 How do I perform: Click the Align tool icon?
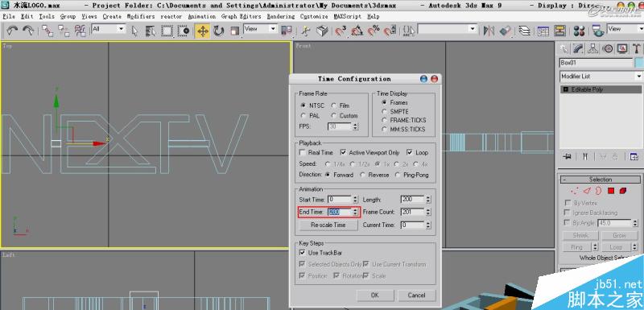pos(506,31)
